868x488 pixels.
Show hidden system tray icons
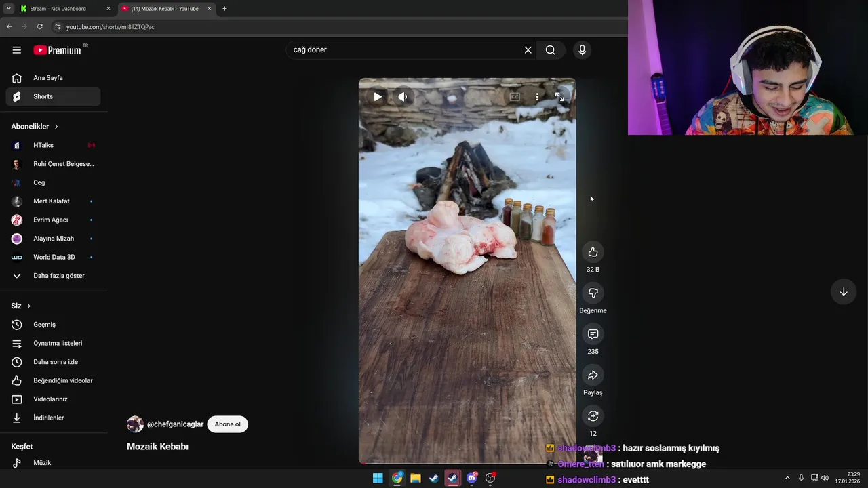click(x=787, y=478)
